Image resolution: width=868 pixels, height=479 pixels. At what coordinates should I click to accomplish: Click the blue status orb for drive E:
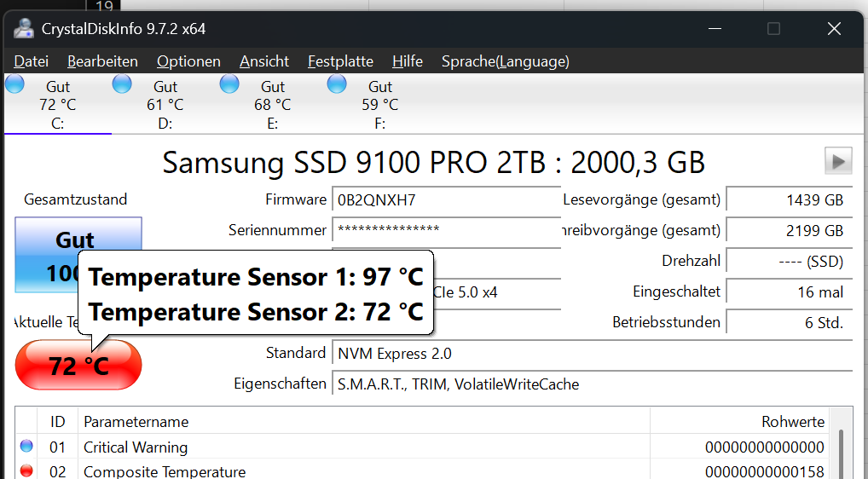point(229,84)
